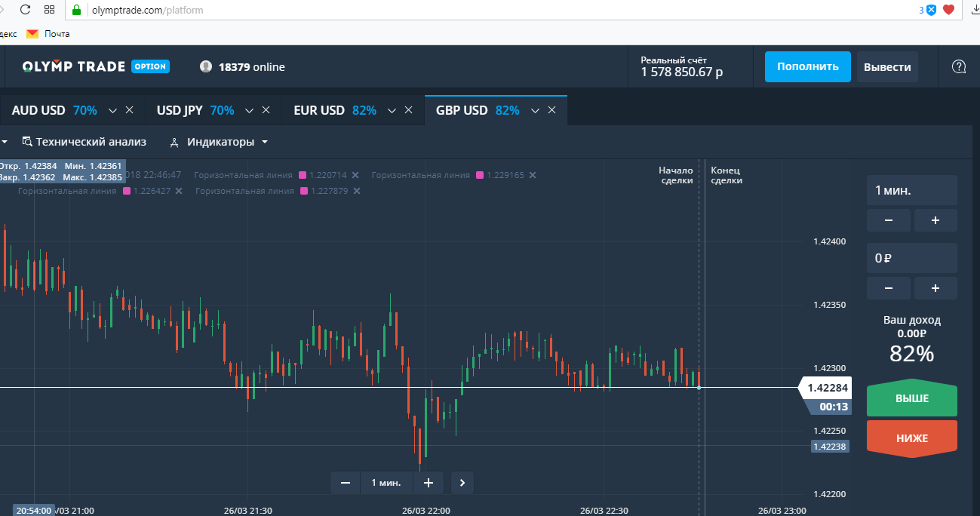This screenshot has height=516, width=980.
Task: Close the USD JPY tab
Action: [266, 110]
